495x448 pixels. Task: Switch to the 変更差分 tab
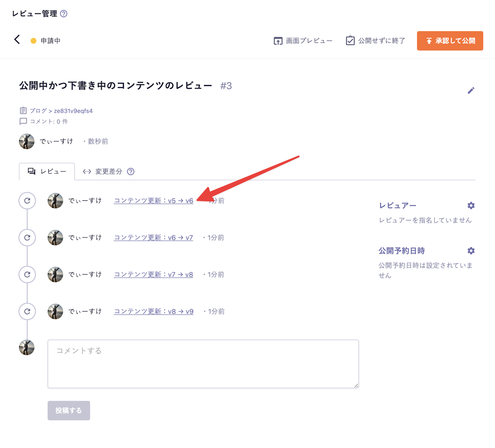pos(108,171)
